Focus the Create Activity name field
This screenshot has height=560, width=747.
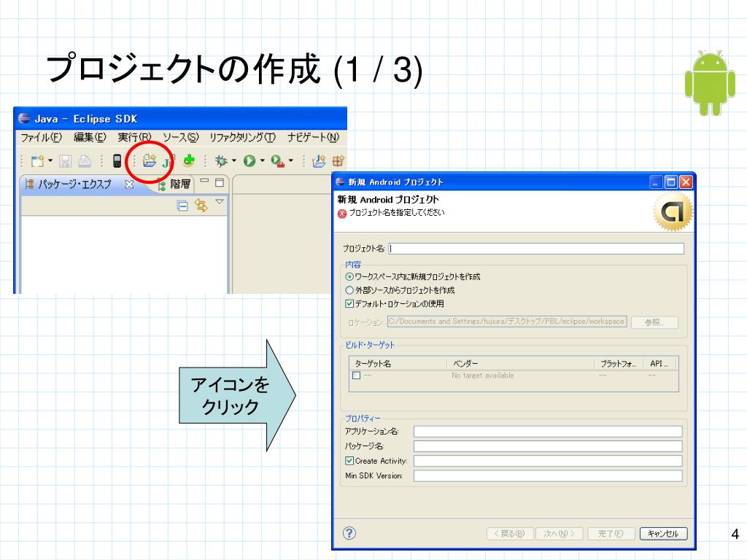click(x=548, y=461)
